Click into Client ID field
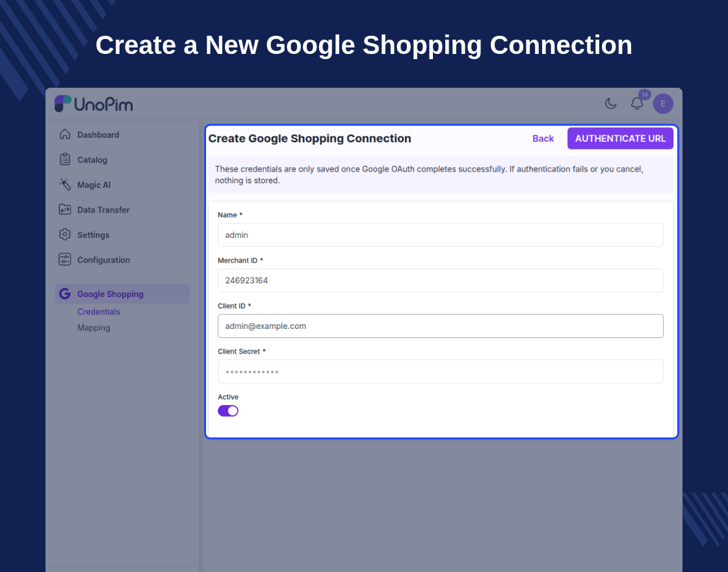 441,326
